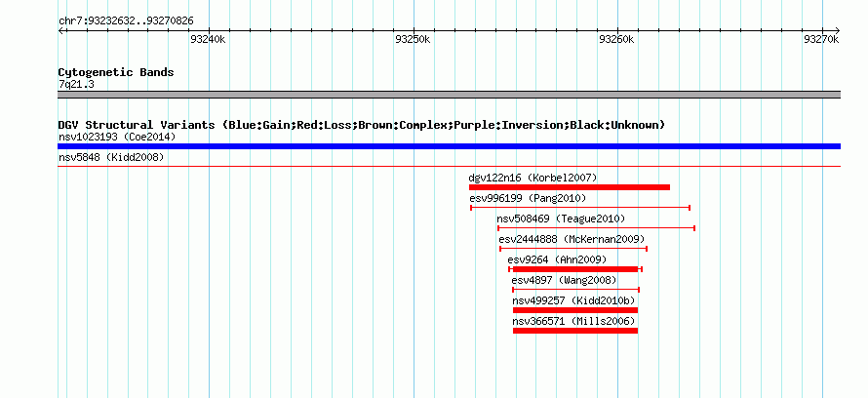Viewport: 868px width, 398px height.
Task: Click the nsv1023193 (Coe2014) variant label
Action: click(x=117, y=137)
